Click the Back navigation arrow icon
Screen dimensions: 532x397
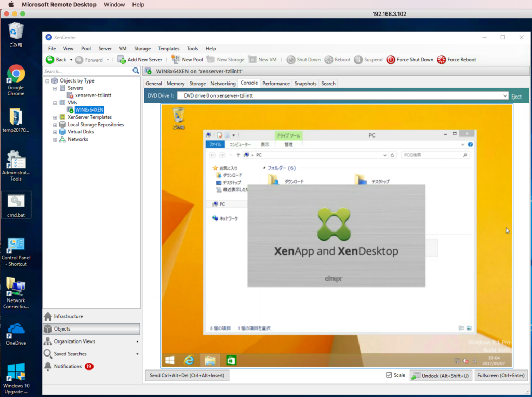(x=50, y=60)
